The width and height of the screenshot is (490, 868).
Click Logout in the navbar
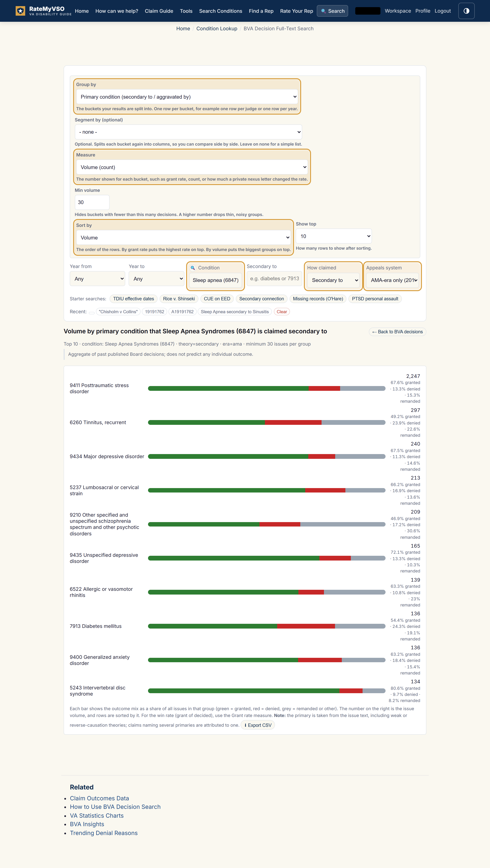[443, 11]
